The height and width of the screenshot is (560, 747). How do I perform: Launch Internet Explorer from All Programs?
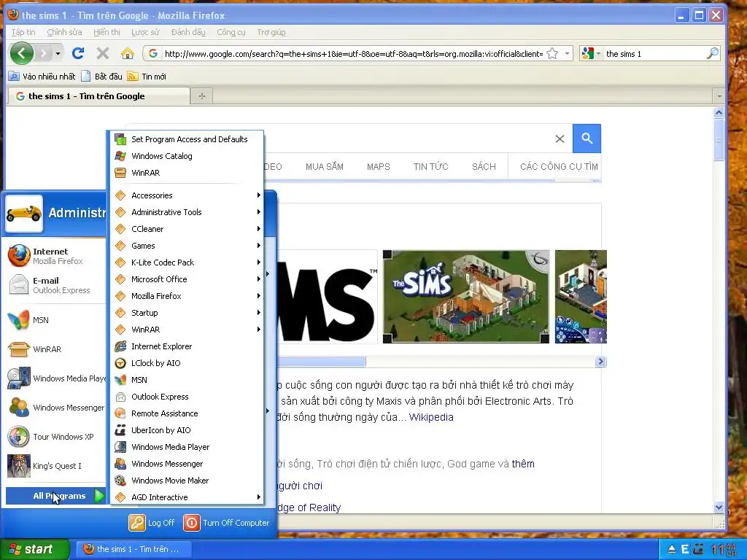coord(186,346)
